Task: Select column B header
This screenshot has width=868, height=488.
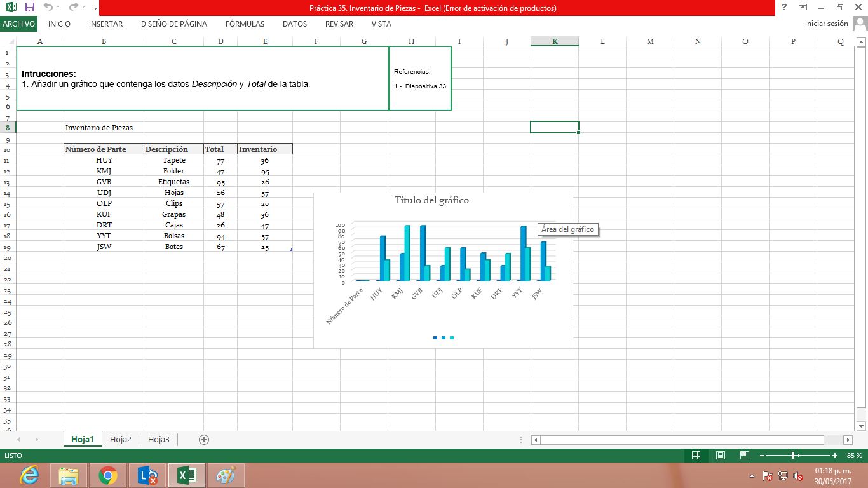Action: click(104, 41)
